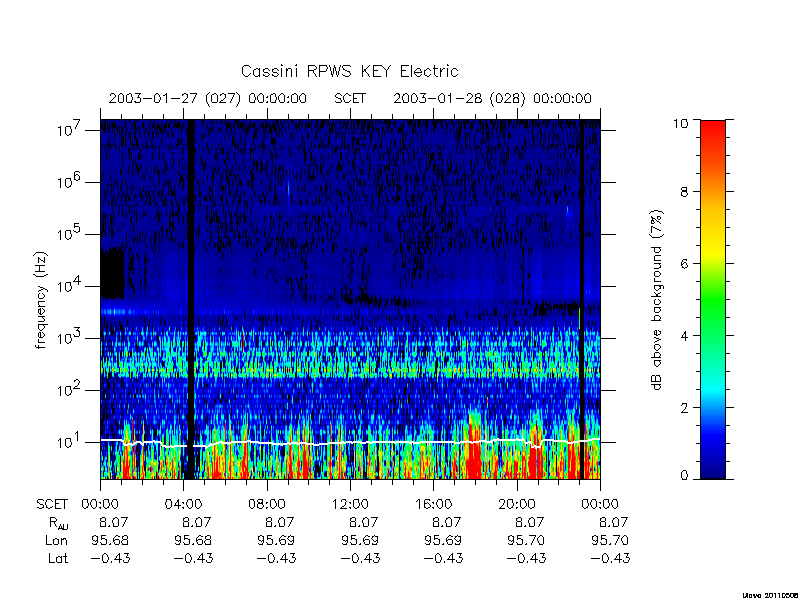Click the 95.70 longitude under 20:00
The height and width of the screenshot is (600, 800).
coord(527,540)
